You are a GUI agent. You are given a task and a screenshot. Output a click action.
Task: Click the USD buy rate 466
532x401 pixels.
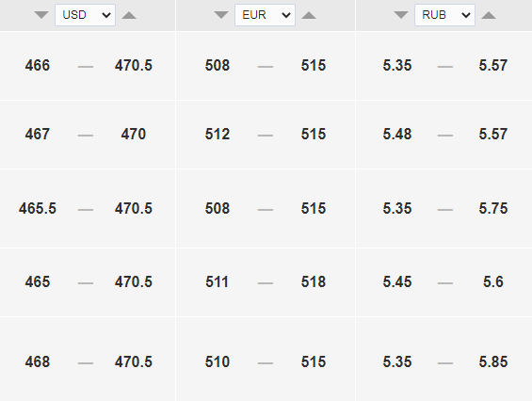click(x=38, y=66)
